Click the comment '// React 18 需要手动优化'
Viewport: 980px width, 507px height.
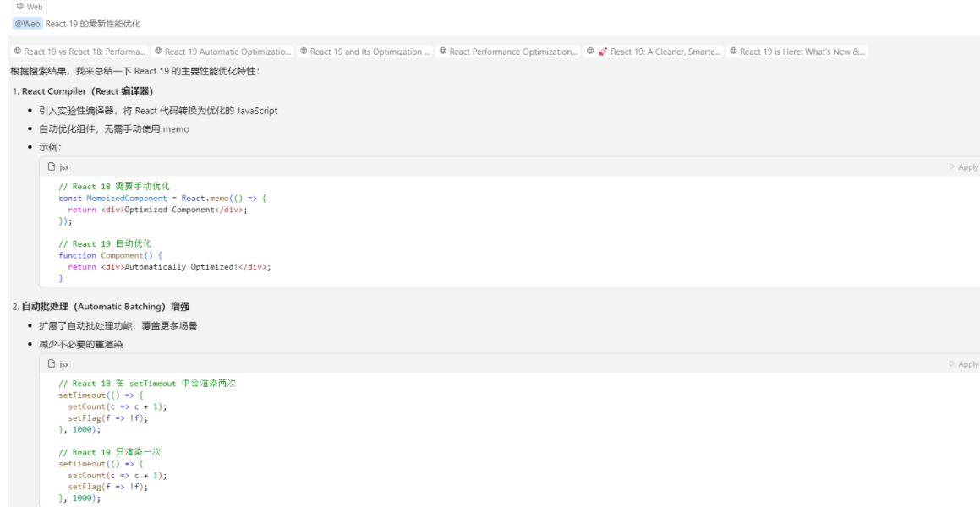[x=114, y=186]
